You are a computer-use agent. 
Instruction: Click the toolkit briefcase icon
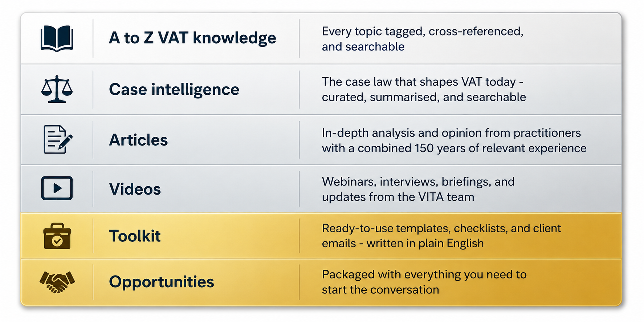[x=57, y=236]
